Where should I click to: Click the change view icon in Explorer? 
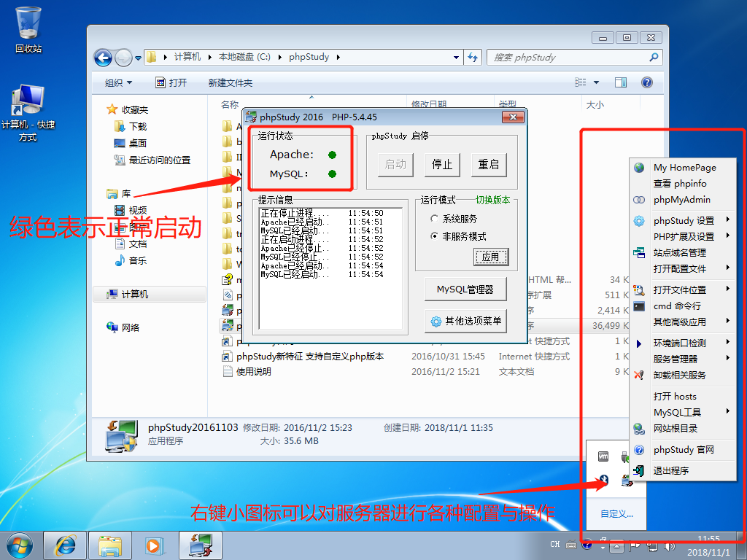click(x=580, y=82)
